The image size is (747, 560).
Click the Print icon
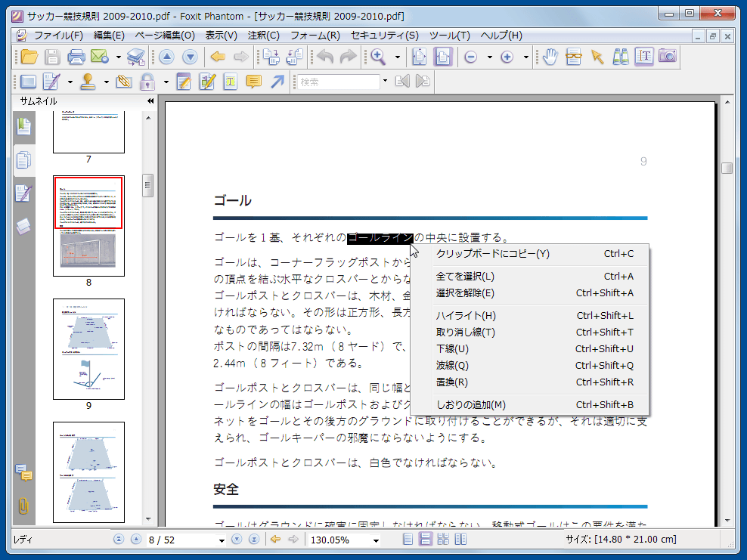[76, 57]
